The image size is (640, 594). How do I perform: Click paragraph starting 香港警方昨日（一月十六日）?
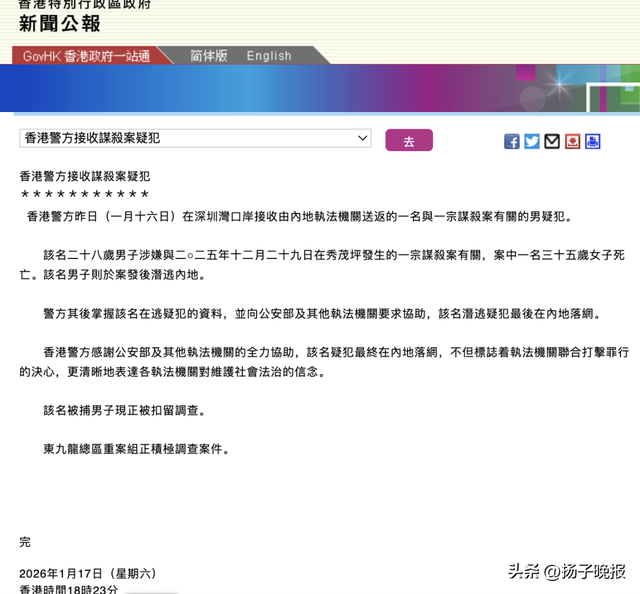pos(300,216)
